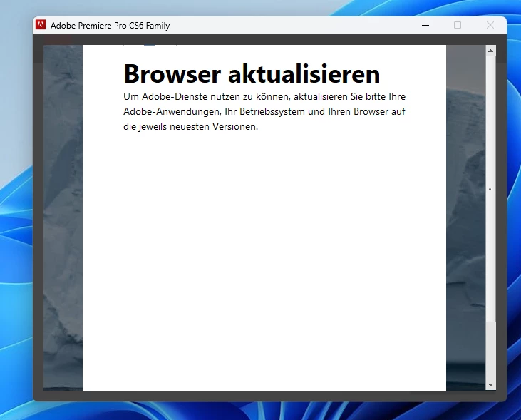
Task: Click the 'Adobe Premiere Pro CS6 Family' window title
Action: [x=110, y=26]
